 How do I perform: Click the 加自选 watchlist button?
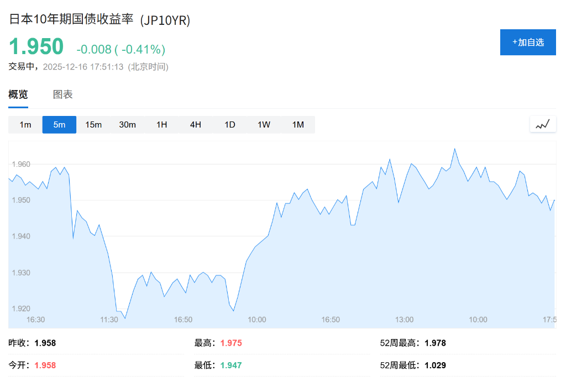(528, 42)
